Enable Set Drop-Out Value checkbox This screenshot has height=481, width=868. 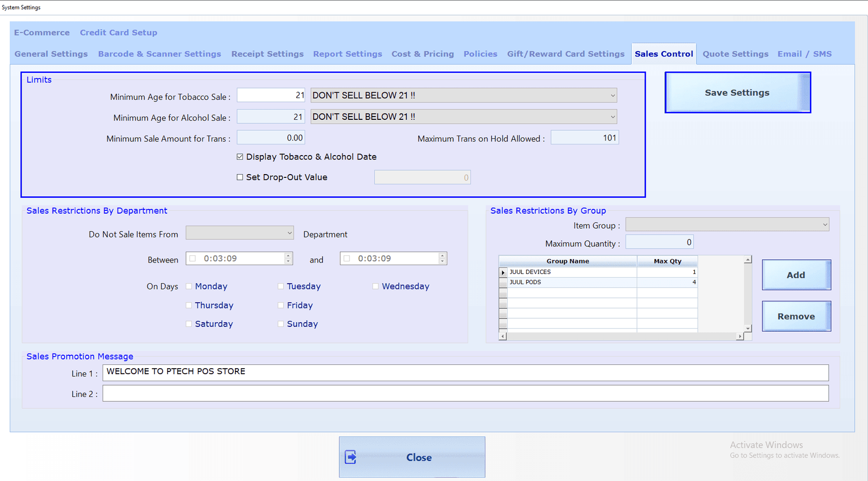240,177
